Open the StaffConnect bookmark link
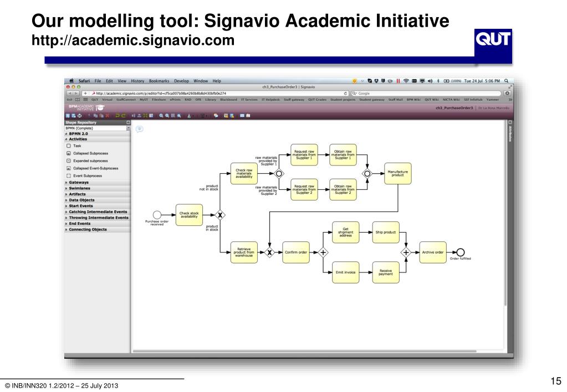567x392 pixels. (x=126, y=100)
